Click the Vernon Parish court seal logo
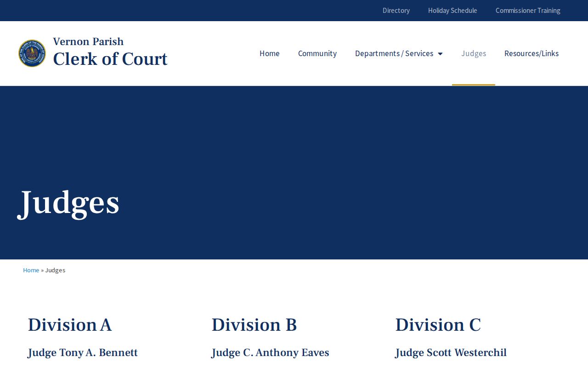The image size is (588, 368). point(32,53)
